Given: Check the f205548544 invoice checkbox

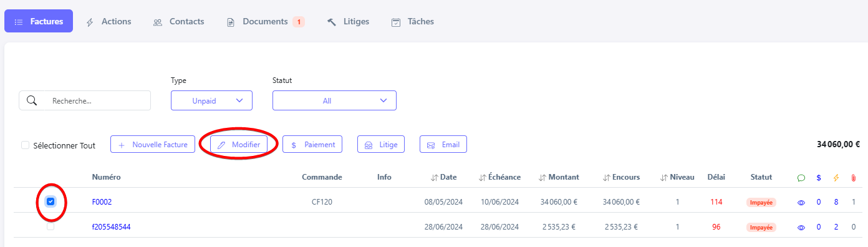Looking at the screenshot, I should coord(51,226).
